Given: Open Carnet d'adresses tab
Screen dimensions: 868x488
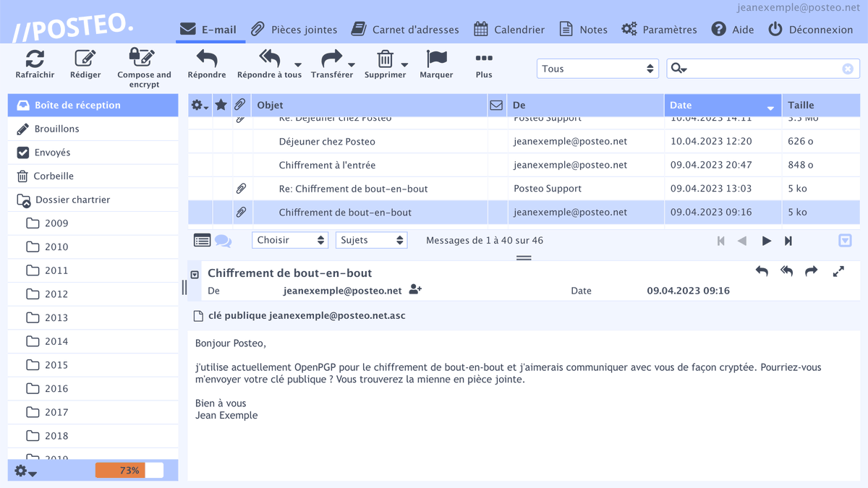Looking at the screenshot, I should tap(405, 30).
